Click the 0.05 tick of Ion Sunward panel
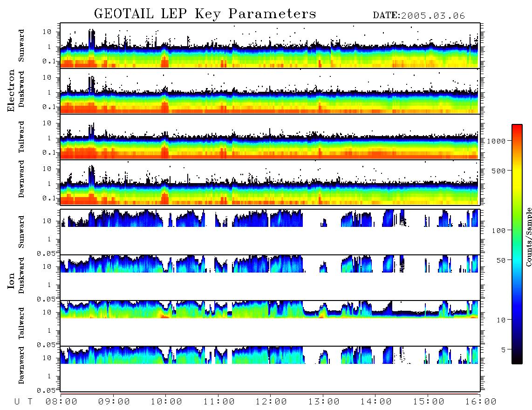 coord(46,253)
